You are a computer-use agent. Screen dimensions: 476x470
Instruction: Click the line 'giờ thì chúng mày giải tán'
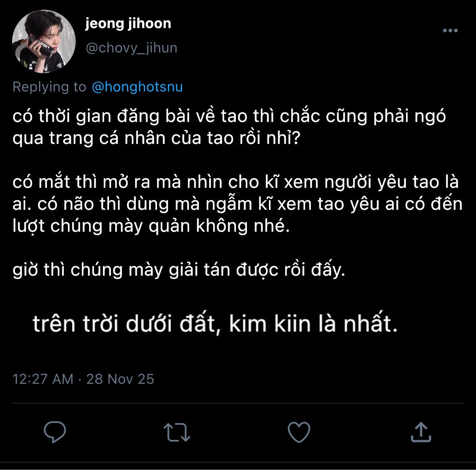(179, 270)
